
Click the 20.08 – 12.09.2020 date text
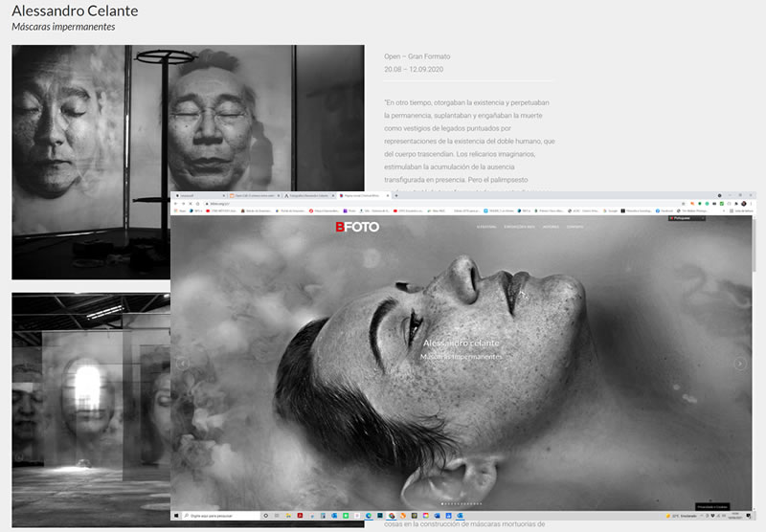click(414, 69)
